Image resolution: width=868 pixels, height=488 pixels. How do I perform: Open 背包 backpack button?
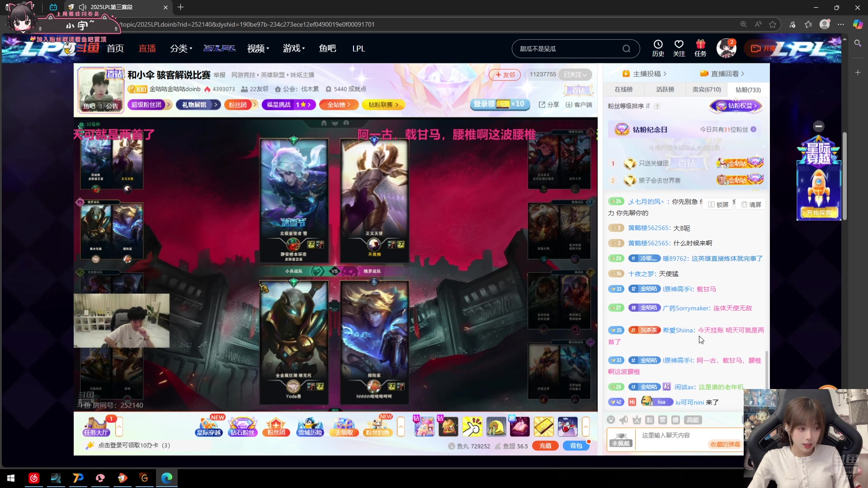[576, 446]
